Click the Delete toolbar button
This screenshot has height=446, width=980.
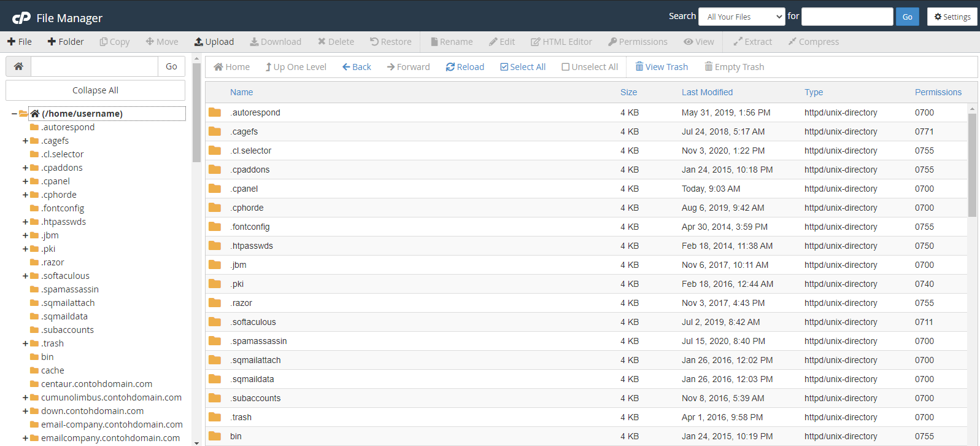[x=336, y=42]
